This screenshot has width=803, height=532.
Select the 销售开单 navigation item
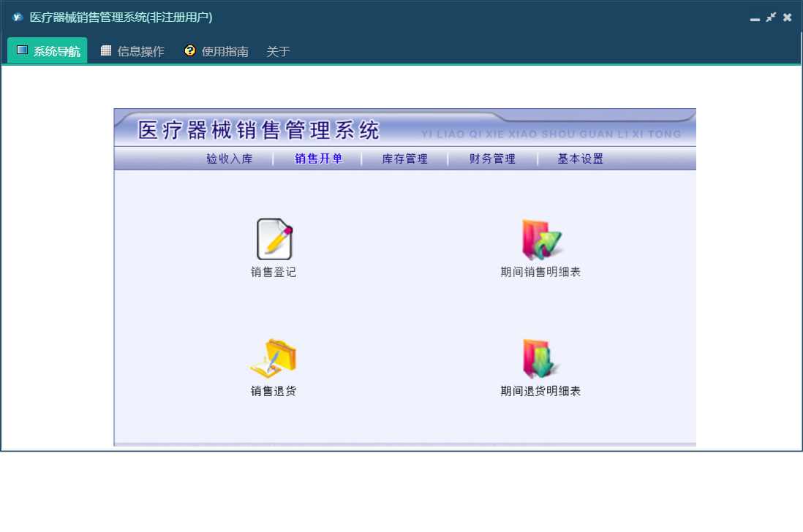pos(319,159)
